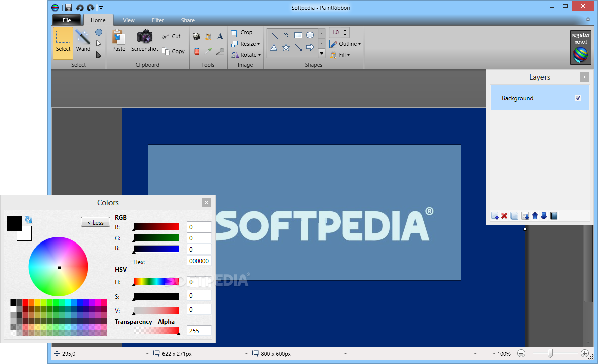
Task: Open the Rotate dropdown
Action: (x=246, y=55)
